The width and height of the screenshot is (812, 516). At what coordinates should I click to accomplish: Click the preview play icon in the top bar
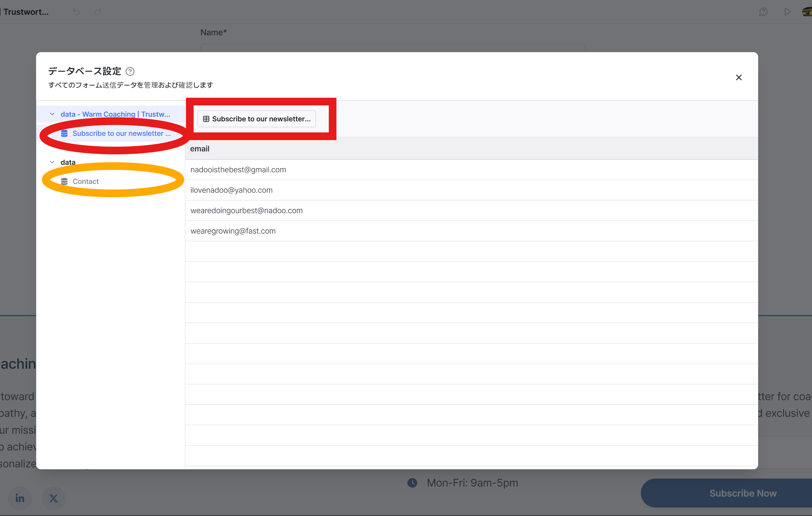tap(787, 12)
